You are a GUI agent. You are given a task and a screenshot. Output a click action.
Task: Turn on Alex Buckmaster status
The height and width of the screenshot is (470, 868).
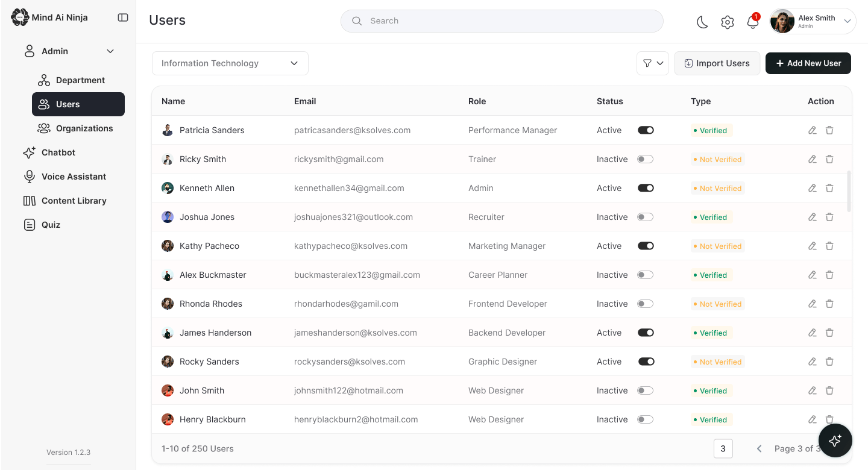[646, 275]
